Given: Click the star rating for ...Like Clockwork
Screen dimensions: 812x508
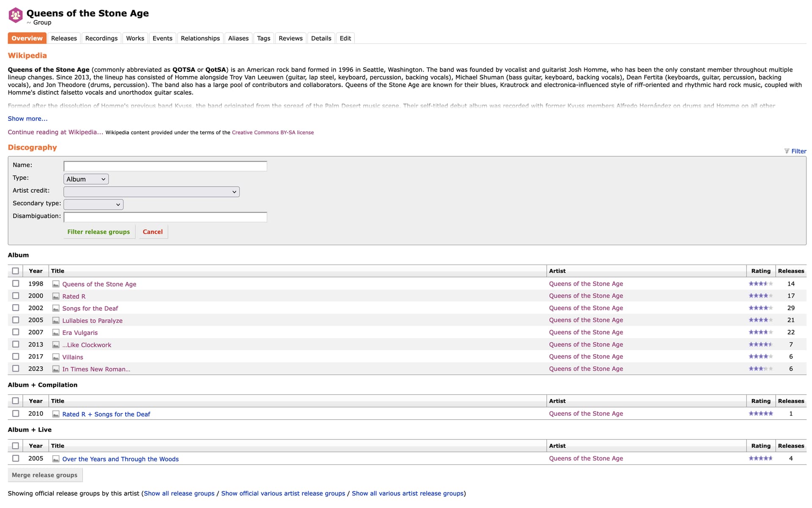Looking at the screenshot, I should [x=761, y=344].
